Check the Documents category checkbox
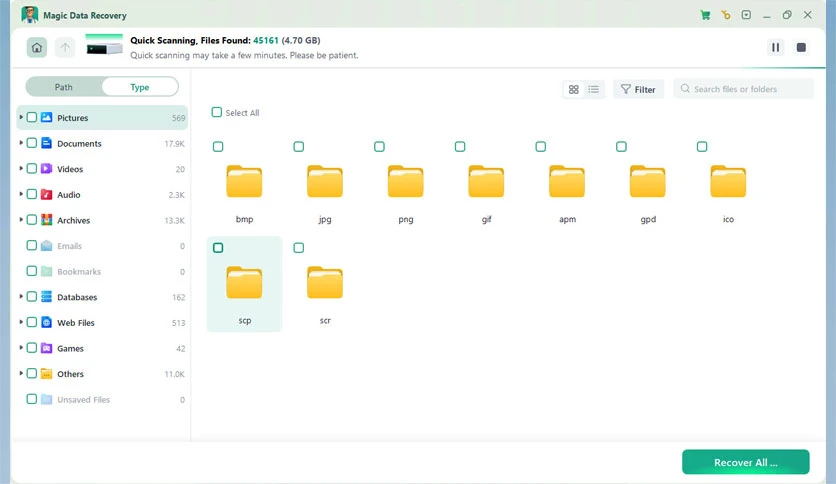 coord(31,143)
